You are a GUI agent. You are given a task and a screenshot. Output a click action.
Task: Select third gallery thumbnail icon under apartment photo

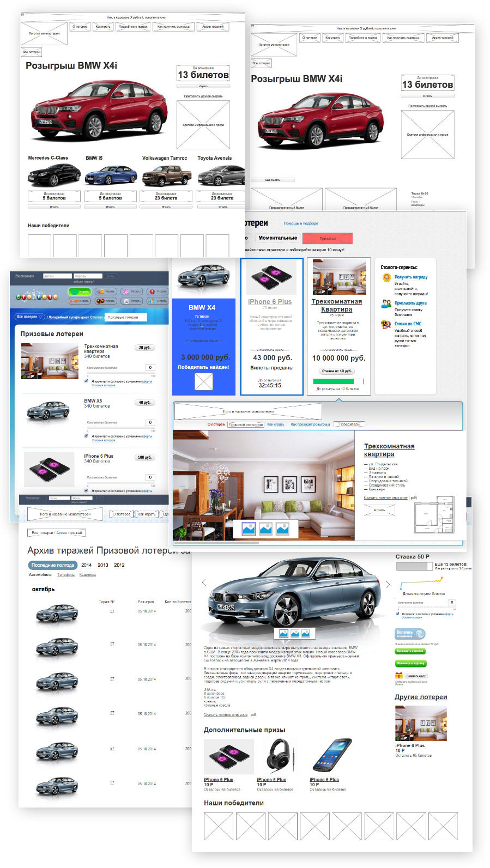[282, 528]
